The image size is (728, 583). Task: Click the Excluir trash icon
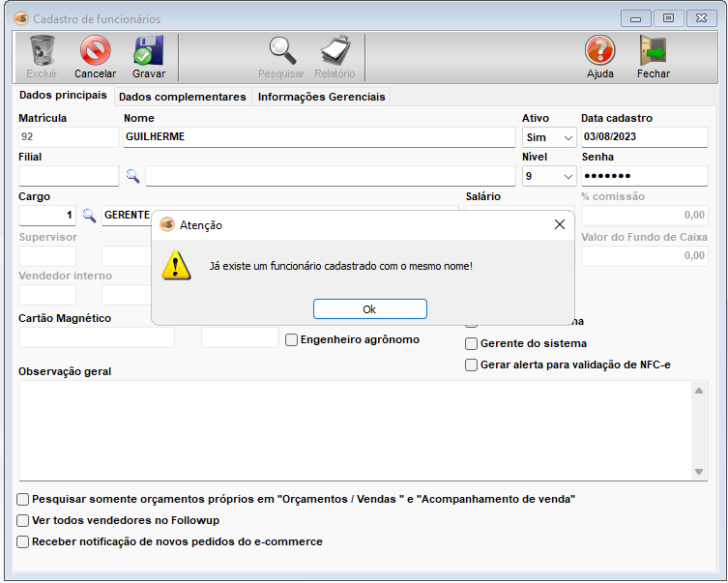tap(42, 50)
